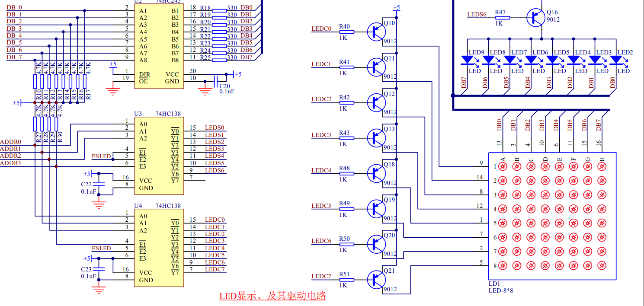Screen dimensions: 644x306
Task: Select the LED9 diode symbol
Action: (x=467, y=59)
